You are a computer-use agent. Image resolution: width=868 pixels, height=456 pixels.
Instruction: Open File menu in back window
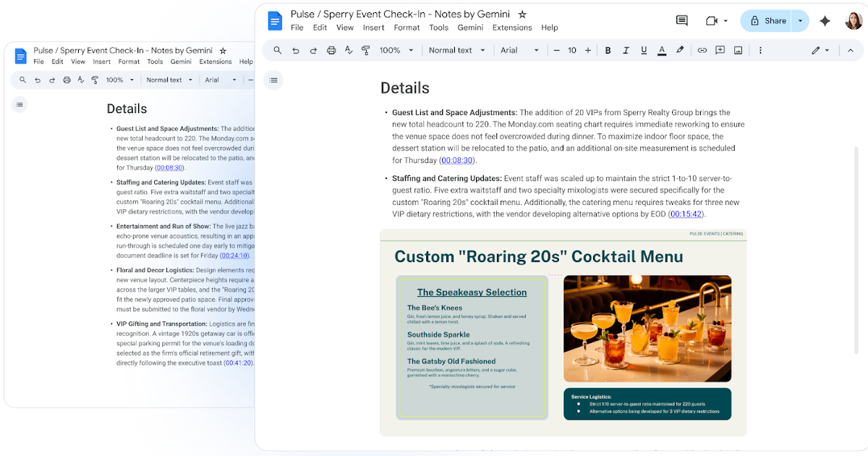39,62
